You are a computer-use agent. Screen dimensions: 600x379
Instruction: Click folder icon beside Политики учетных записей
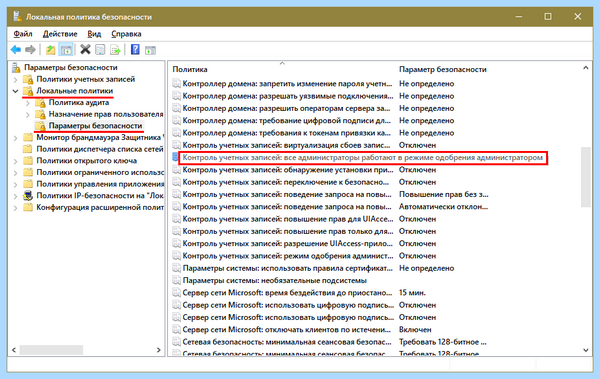[28, 80]
